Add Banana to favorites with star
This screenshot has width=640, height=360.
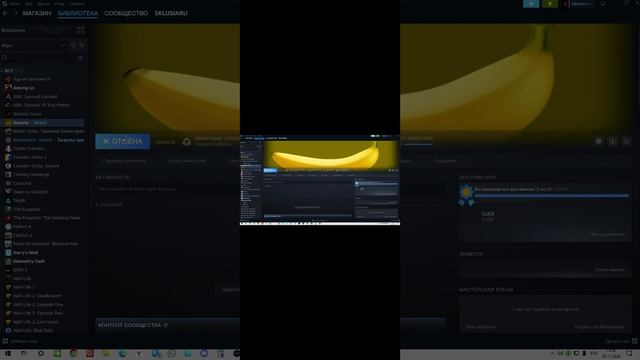627,141
